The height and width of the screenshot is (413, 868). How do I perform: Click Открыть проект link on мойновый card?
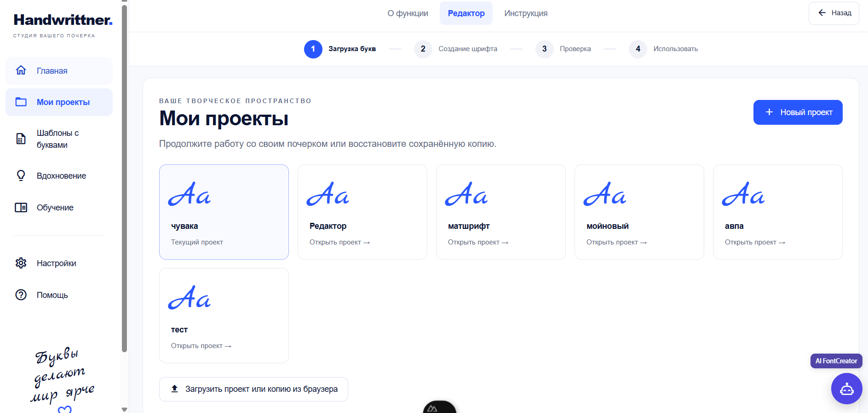pos(616,242)
